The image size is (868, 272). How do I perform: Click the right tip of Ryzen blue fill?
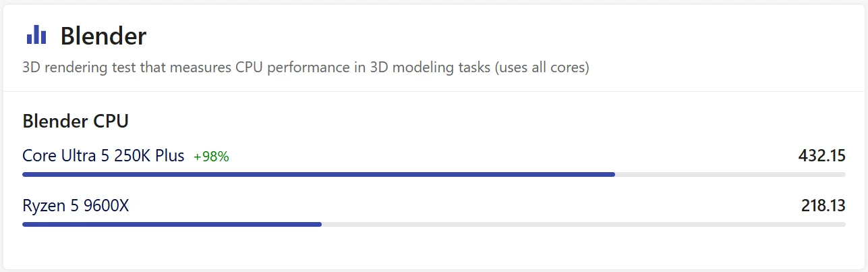(x=319, y=224)
